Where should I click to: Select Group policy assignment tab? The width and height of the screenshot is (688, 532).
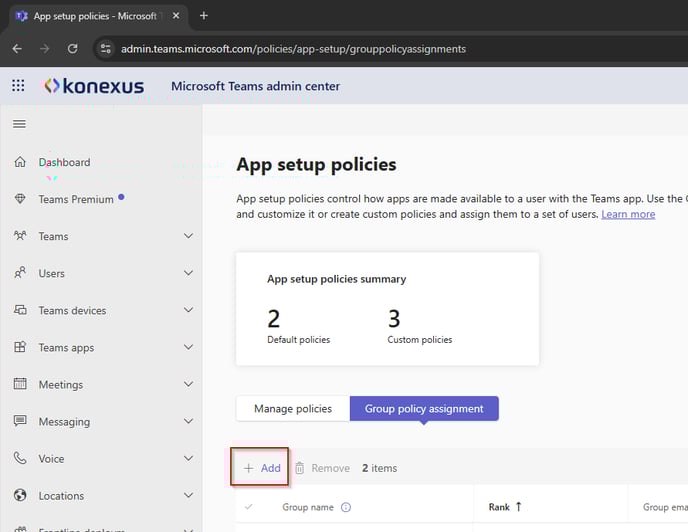point(424,409)
